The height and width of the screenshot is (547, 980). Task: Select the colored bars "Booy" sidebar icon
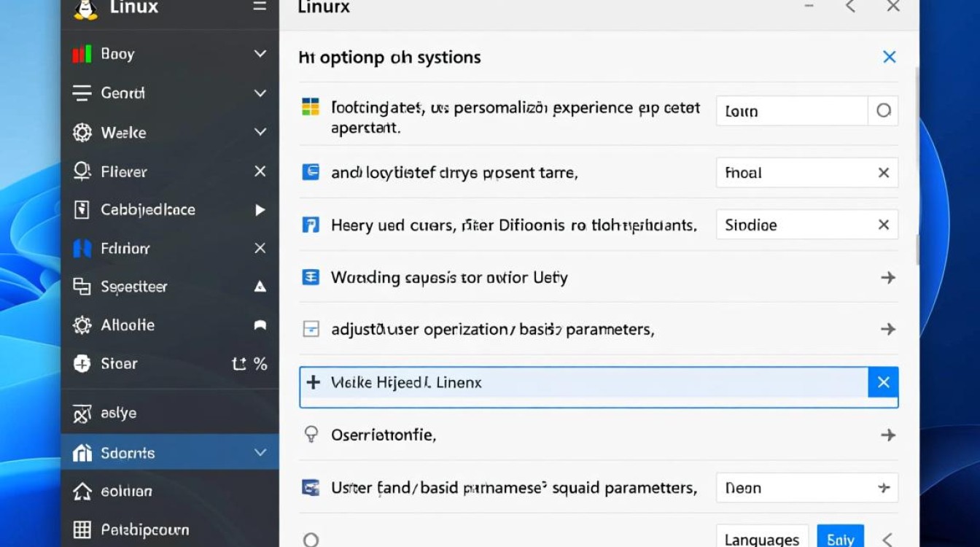[82, 53]
